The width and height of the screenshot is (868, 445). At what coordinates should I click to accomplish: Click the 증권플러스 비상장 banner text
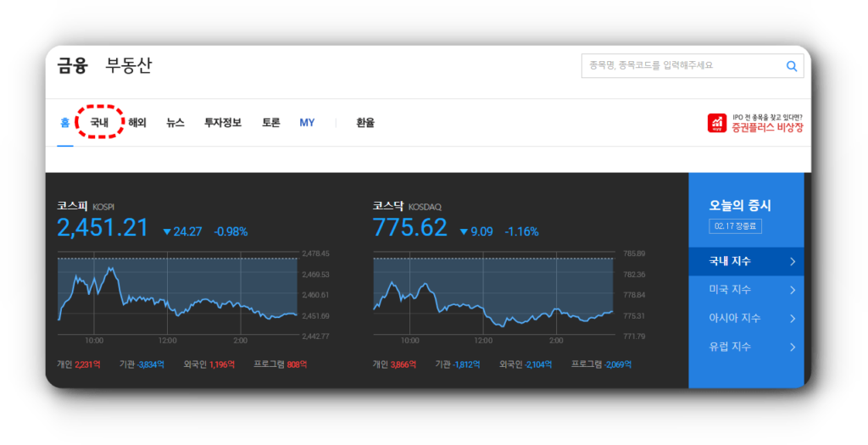(767, 127)
